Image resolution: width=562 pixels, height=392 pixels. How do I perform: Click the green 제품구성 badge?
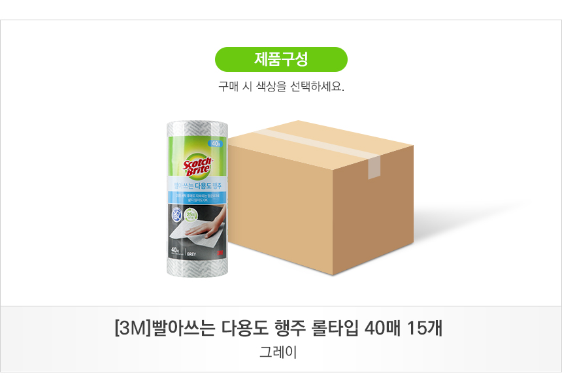coord(281,59)
